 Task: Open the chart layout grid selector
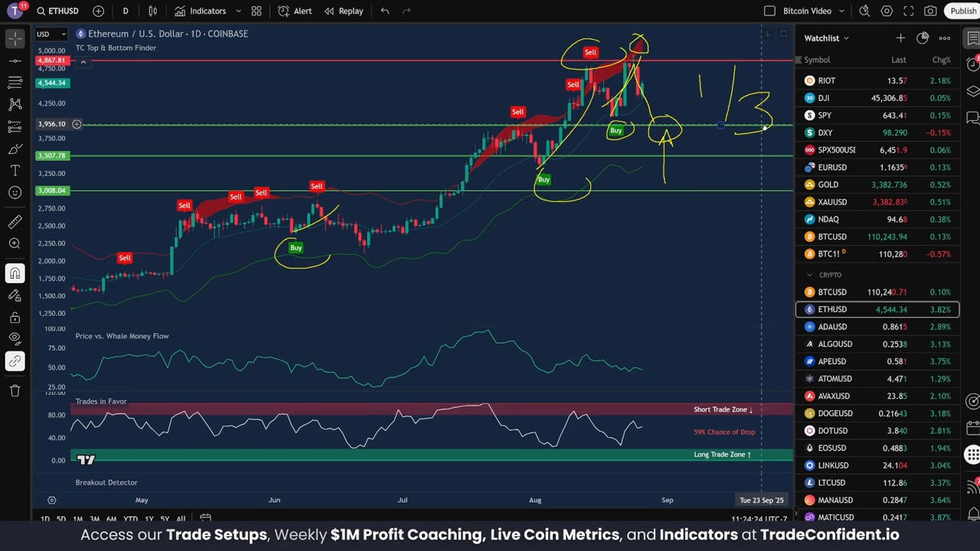(256, 11)
